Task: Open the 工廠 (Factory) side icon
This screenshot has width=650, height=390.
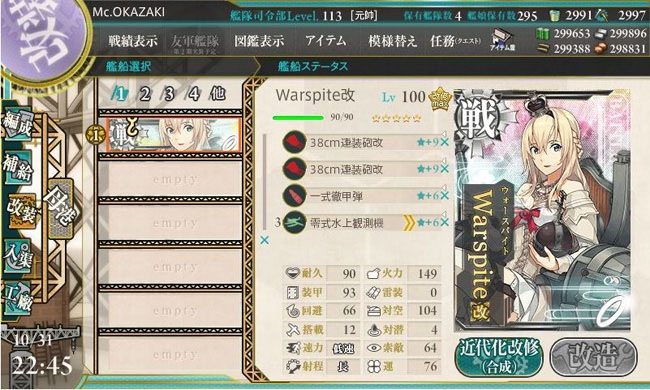Action: [x=17, y=298]
